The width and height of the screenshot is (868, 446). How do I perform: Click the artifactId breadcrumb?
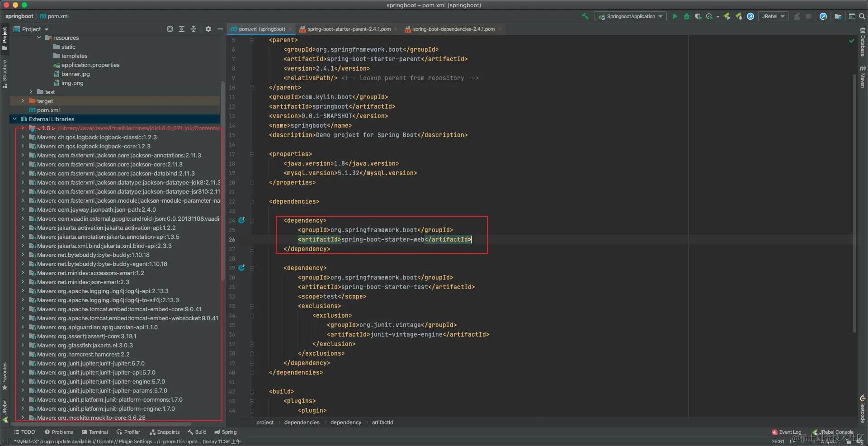pos(382,422)
